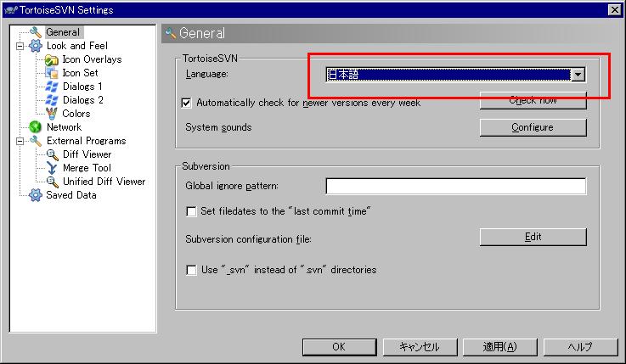Enable Set filedates to last commit time

pos(191,211)
